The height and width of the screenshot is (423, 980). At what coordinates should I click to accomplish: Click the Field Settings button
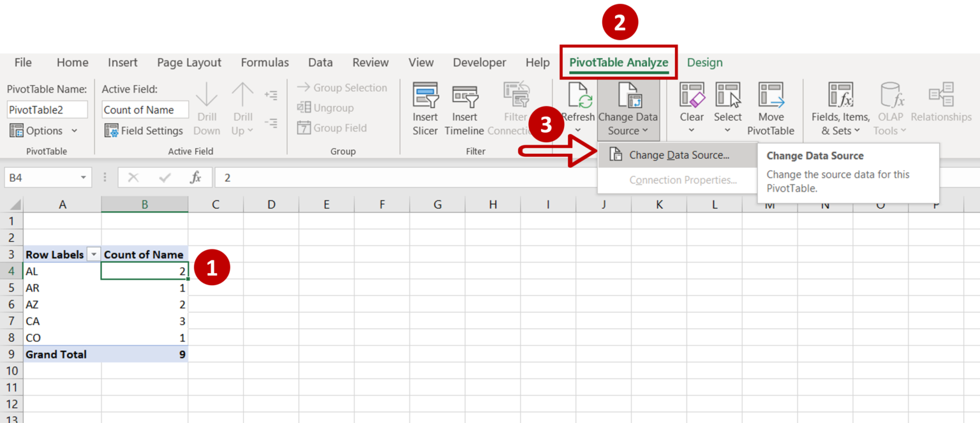(x=144, y=131)
